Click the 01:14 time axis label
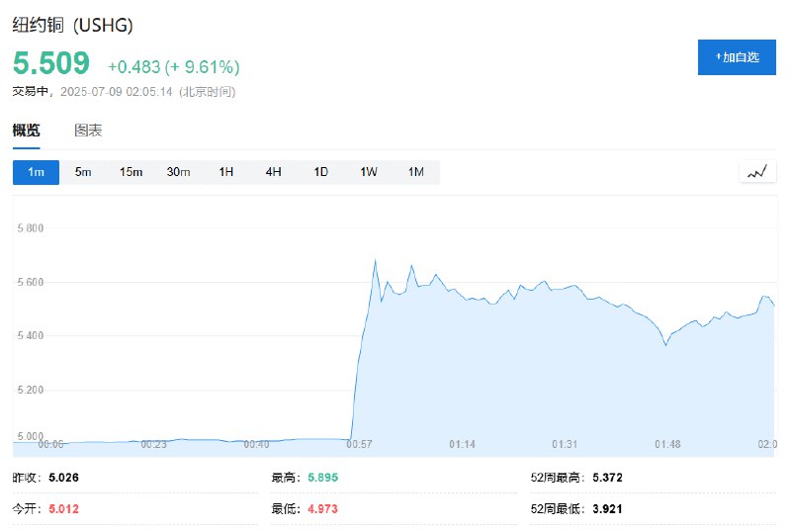Screen dimensions: 791x532 tap(462, 444)
